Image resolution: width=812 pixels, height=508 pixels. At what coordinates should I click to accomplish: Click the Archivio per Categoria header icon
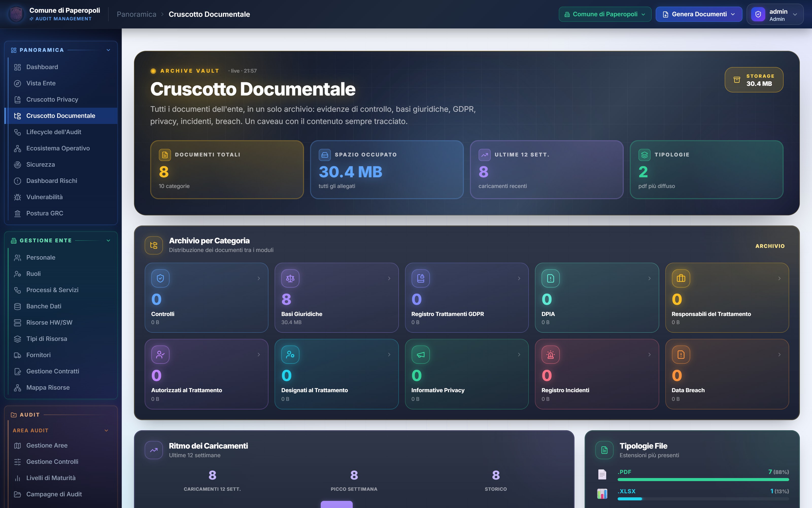(x=154, y=245)
